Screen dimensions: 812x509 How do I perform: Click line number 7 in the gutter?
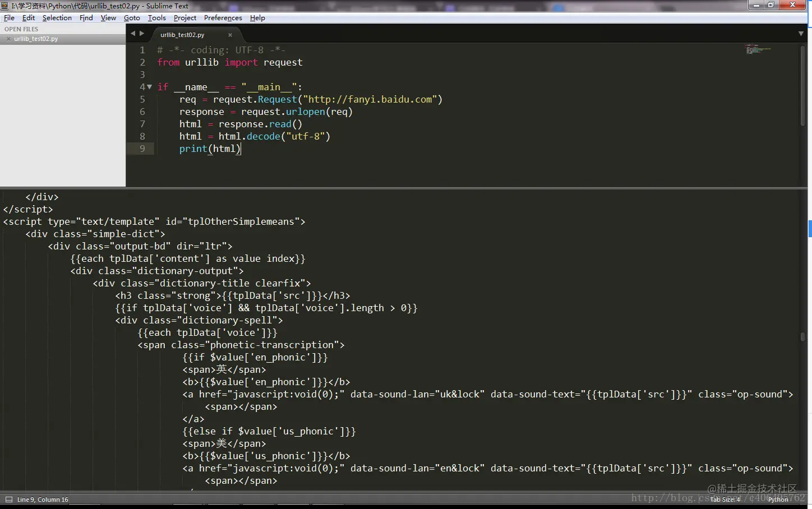click(x=142, y=124)
